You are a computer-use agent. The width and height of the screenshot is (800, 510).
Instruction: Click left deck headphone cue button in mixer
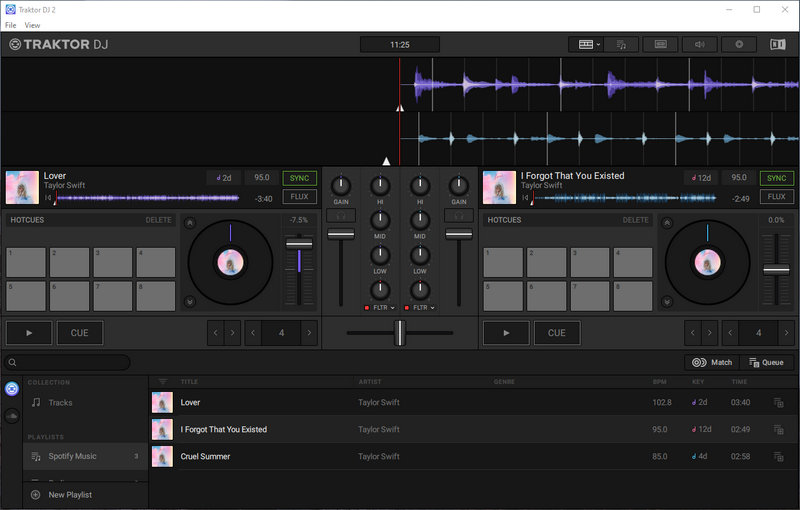click(341, 216)
